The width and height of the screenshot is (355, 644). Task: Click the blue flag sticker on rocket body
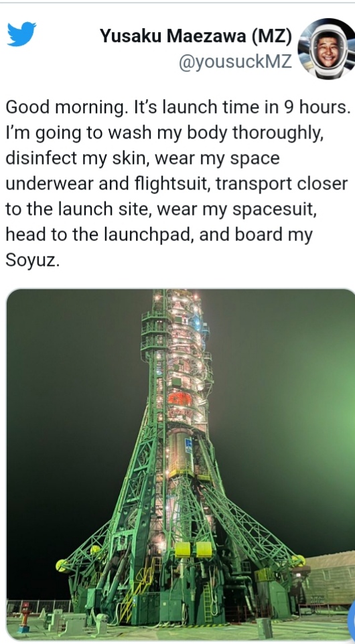tap(189, 446)
